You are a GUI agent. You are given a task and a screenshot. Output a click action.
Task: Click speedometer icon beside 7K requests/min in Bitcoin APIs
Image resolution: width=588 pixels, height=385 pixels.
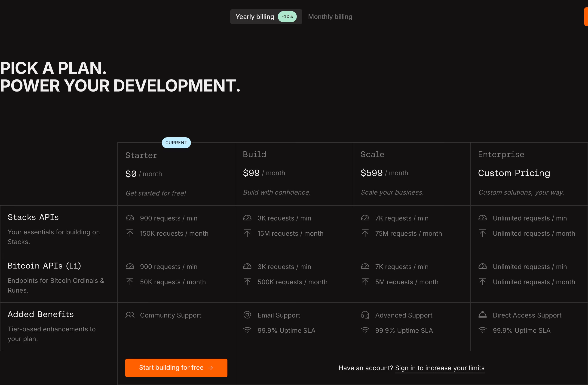pyautogui.click(x=365, y=266)
